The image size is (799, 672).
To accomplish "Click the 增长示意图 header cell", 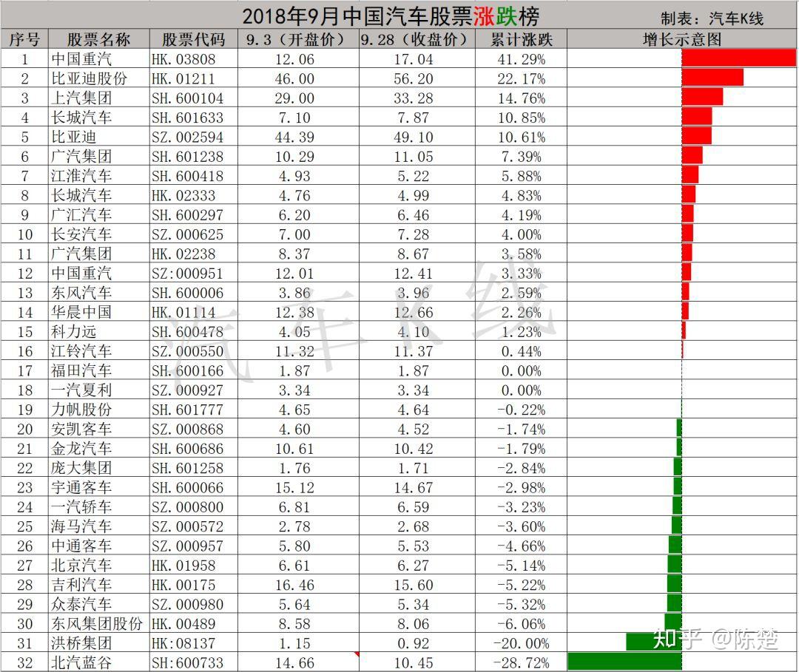I will click(x=682, y=39).
